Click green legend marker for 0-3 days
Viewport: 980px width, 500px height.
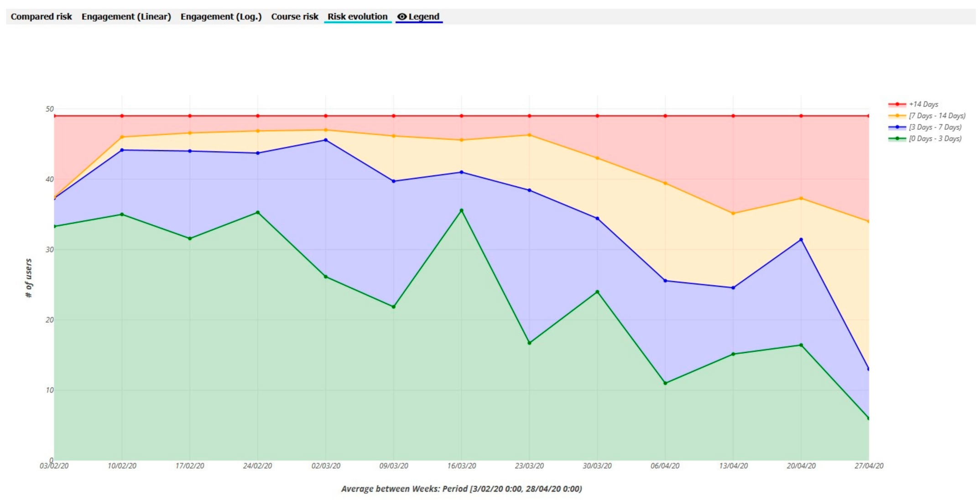pyautogui.click(x=897, y=138)
